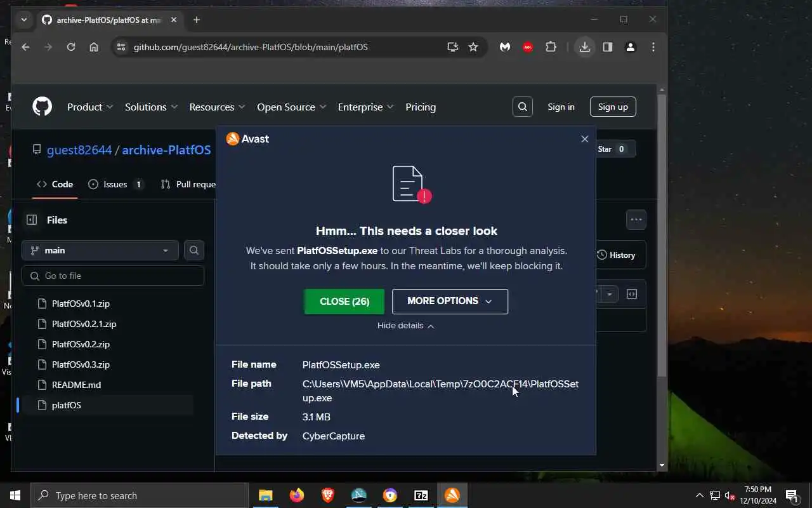Launch Brave browser from the taskbar
The image size is (812, 508).
point(327,495)
